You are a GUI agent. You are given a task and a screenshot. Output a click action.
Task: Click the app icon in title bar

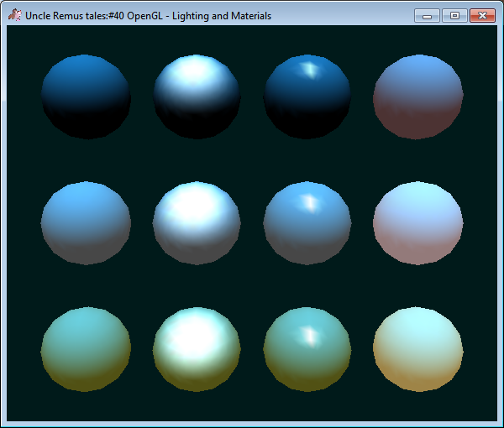pos(14,15)
